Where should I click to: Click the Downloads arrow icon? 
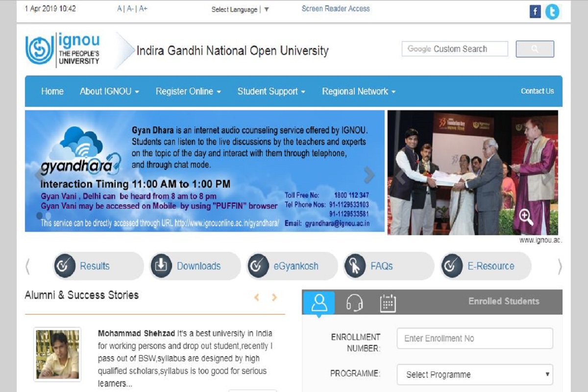(x=161, y=266)
